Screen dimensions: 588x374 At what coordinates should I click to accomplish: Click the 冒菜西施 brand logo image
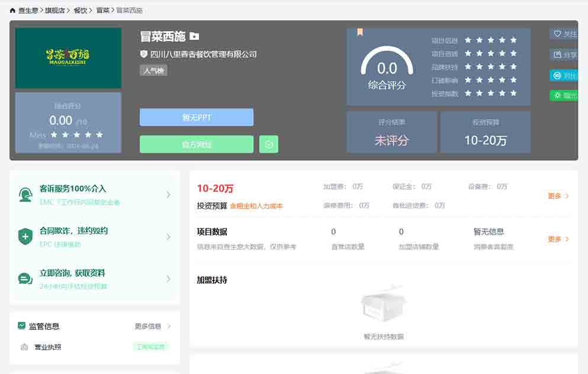(68, 58)
